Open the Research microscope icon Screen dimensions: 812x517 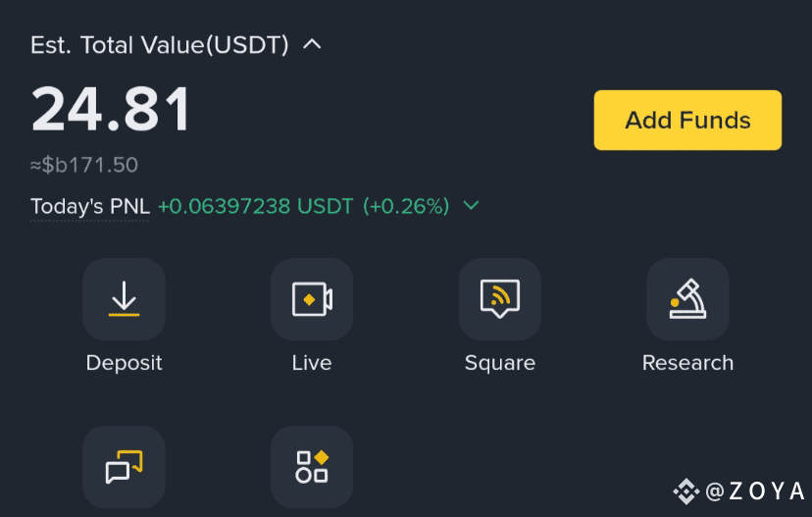point(687,299)
